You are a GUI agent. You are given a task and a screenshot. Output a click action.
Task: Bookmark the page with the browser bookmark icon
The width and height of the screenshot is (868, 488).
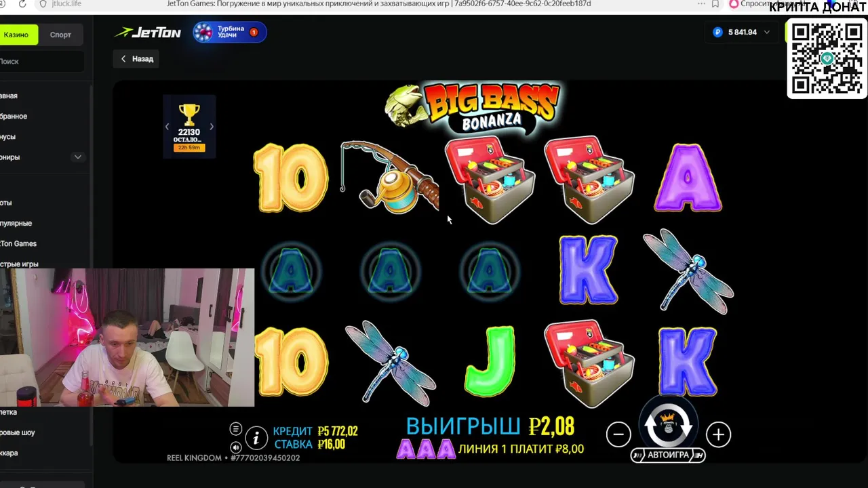point(715,4)
